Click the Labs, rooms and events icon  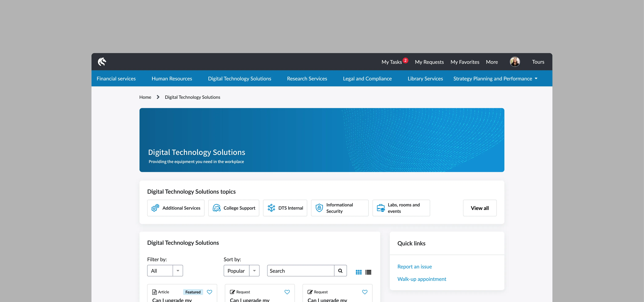(381, 208)
